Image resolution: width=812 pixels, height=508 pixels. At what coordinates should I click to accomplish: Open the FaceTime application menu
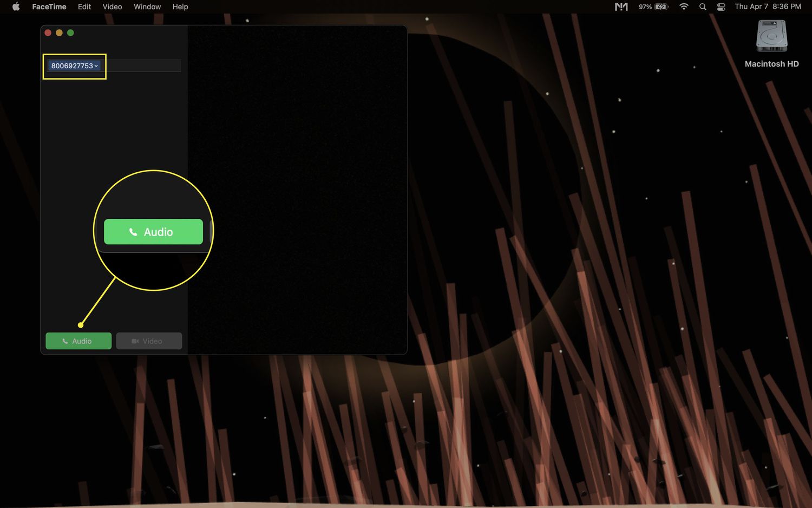49,6
